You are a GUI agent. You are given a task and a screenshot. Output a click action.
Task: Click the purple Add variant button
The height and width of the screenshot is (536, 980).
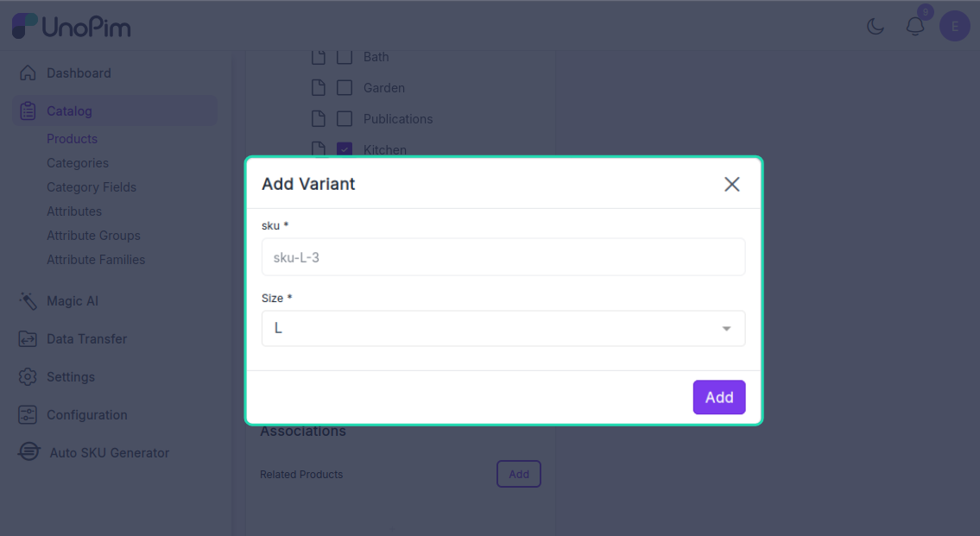tap(718, 397)
